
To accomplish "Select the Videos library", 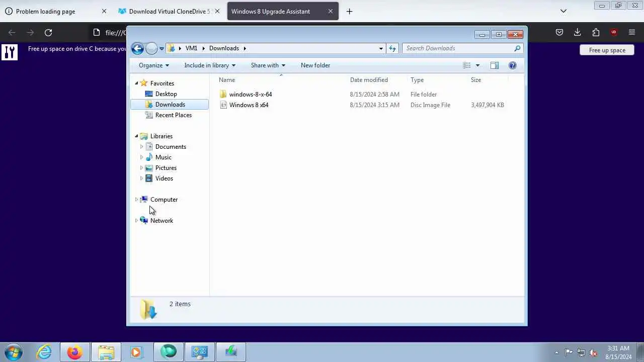I will pyautogui.click(x=164, y=178).
